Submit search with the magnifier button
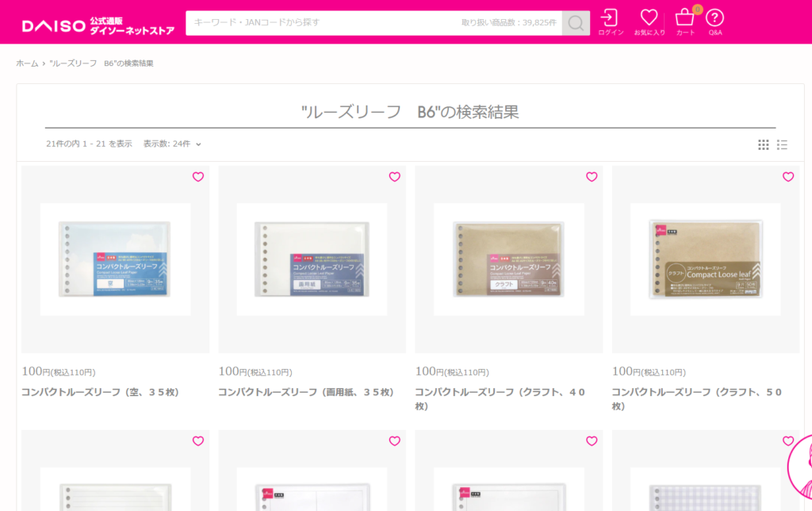This screenshot has height=511, width=812. pos(576,23)
